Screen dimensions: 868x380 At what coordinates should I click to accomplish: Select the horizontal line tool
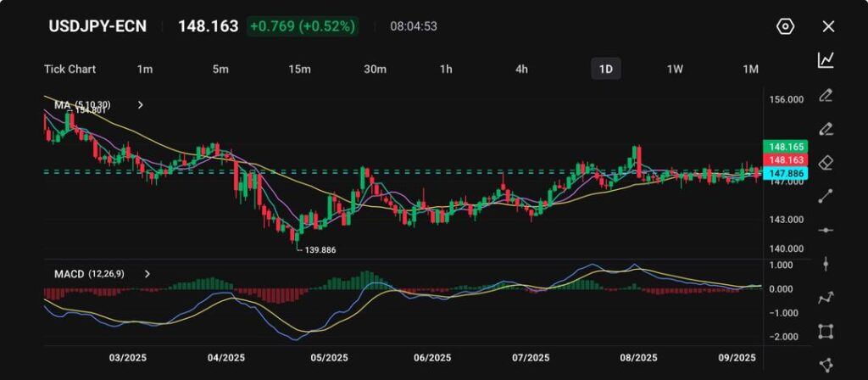pyautogui.click(x=826, y=230)
